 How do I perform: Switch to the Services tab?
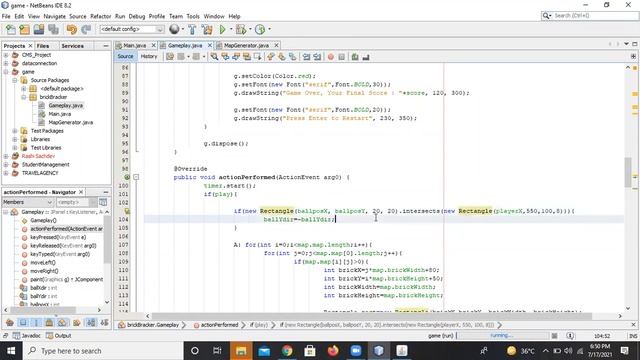click(72, 46)
